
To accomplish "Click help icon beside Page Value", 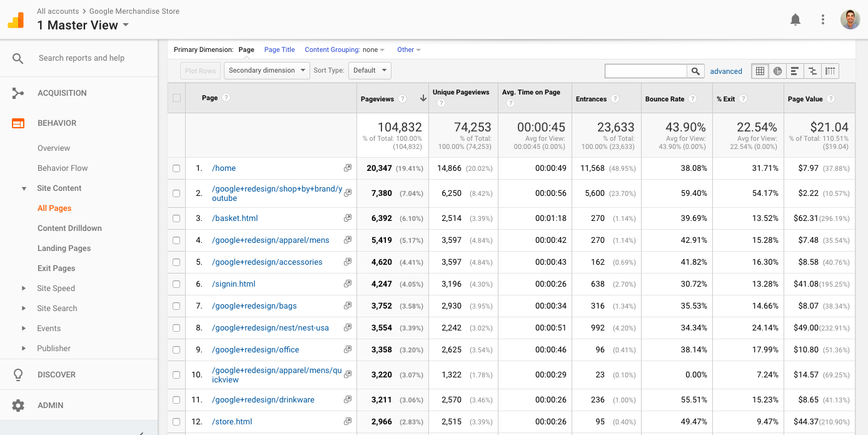I will (830, 99).
